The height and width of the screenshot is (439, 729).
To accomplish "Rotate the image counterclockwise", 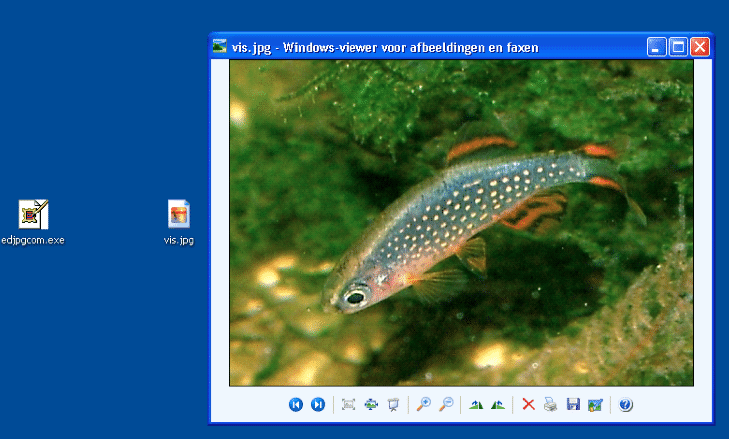I will [497, 405].
